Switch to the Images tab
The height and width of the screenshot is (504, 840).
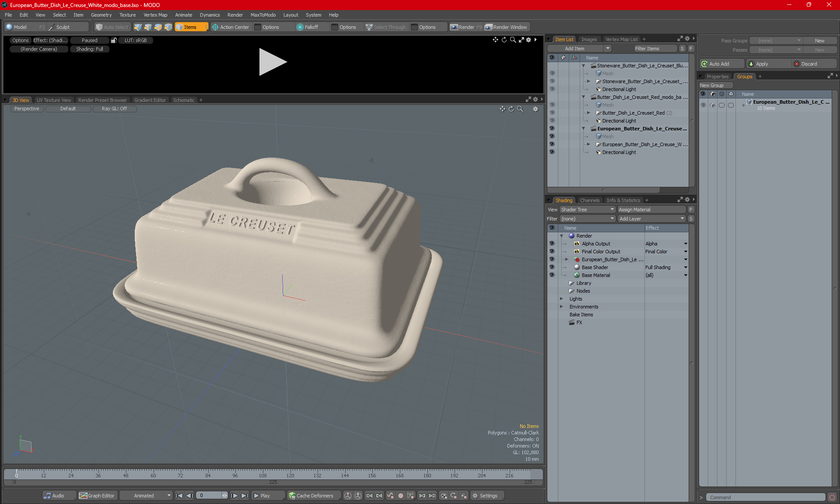pyautogui.click(x=589, y=39)
